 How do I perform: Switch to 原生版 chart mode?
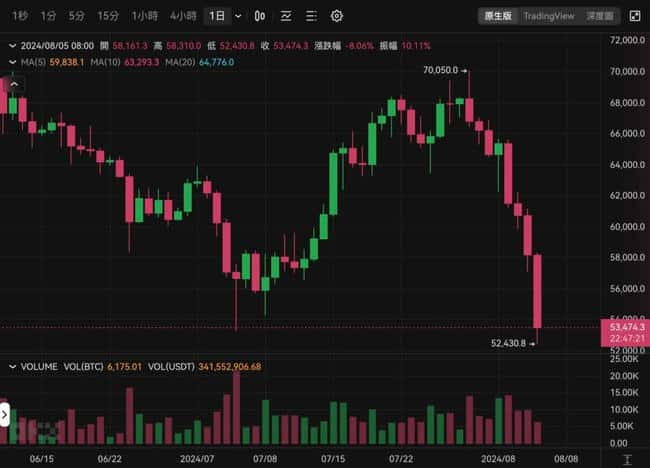498,16
